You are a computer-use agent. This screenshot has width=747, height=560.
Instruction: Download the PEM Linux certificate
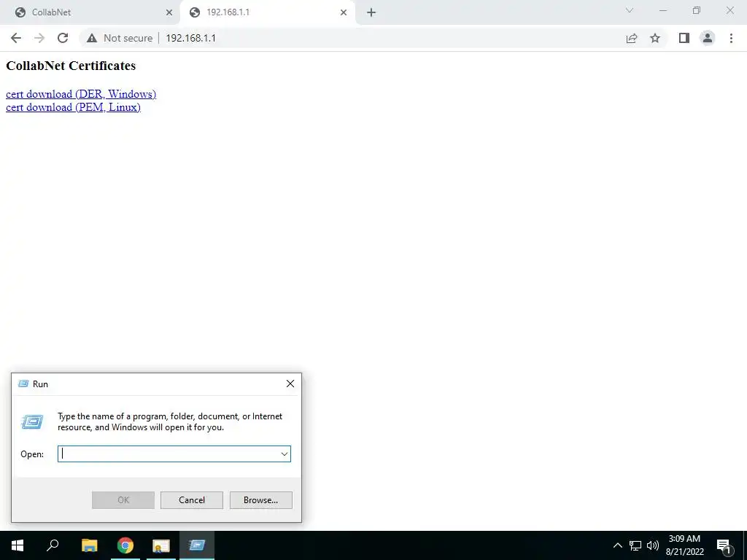(x=74, y=107)
